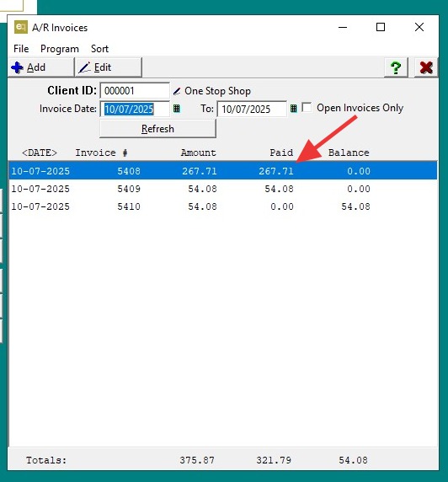Click the A/R Invoices application icon in title bar
This screenshot has width=448, height=482.
point(21,27)
